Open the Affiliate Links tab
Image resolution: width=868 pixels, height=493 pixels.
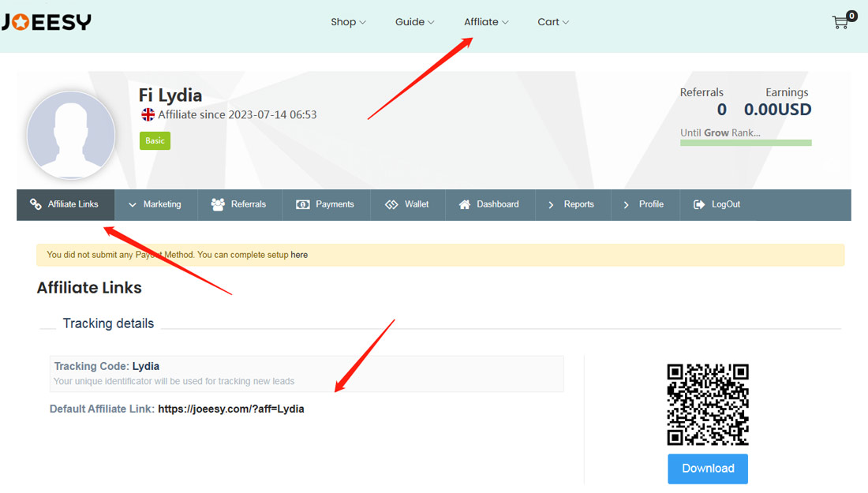coord(65,204)
